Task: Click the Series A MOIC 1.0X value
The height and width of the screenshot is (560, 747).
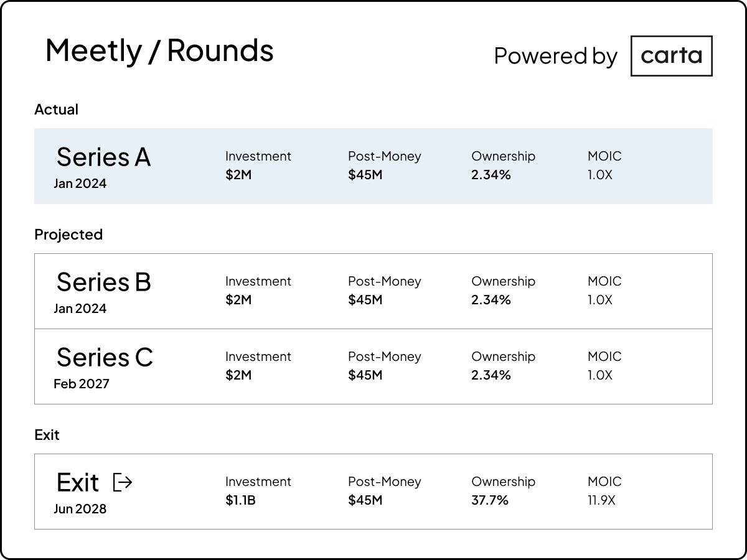Action: 599,175
